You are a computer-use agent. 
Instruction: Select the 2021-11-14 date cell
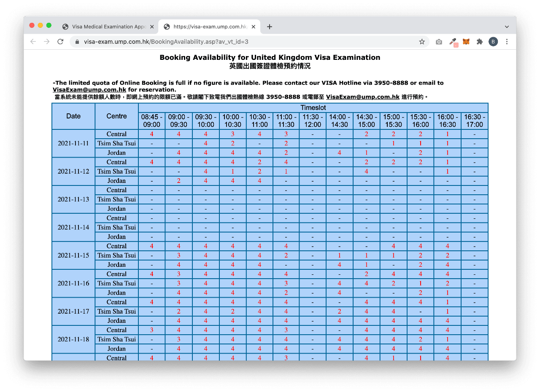point(73,227)
